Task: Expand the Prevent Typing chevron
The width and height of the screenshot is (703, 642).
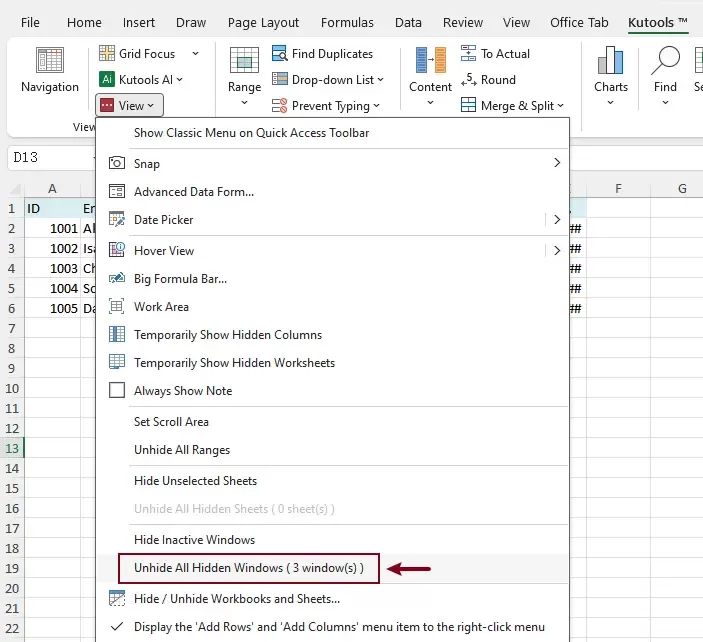Action: tap(377, 106)
